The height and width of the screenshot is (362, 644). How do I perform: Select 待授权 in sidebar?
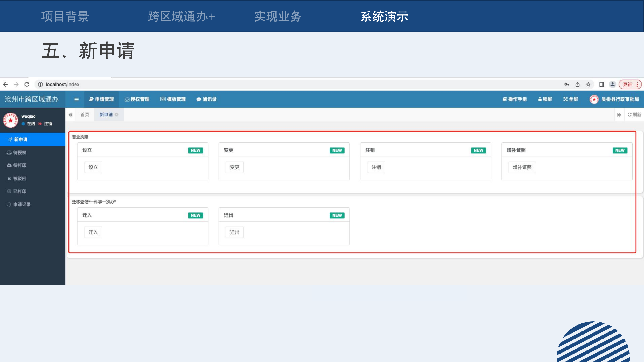click(x=20, y=152)
